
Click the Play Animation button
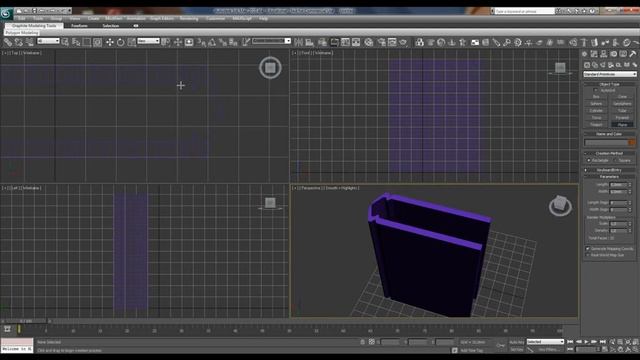coord(587,342)
